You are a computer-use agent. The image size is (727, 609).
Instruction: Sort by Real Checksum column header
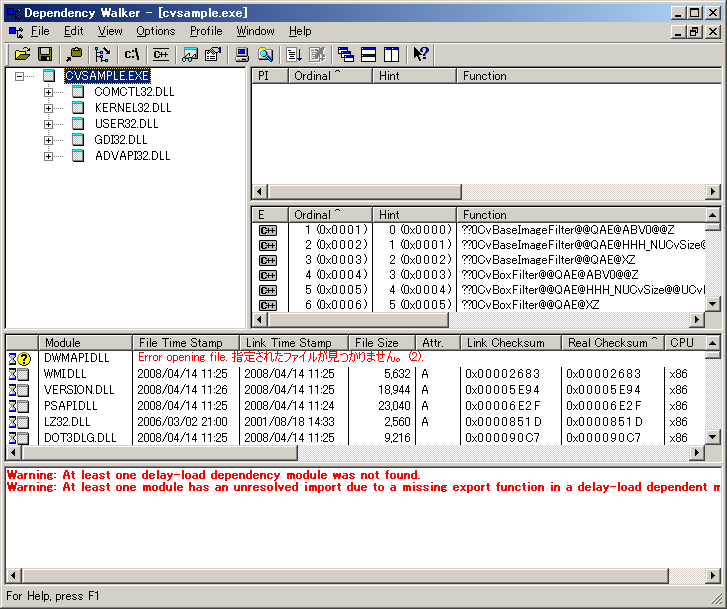pos(613,343)
